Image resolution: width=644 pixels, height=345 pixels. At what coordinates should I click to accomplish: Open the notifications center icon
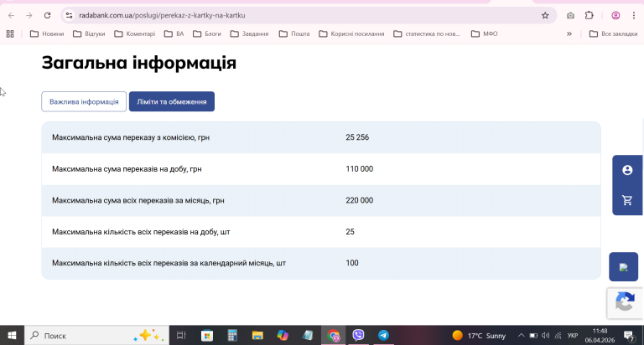629,336
